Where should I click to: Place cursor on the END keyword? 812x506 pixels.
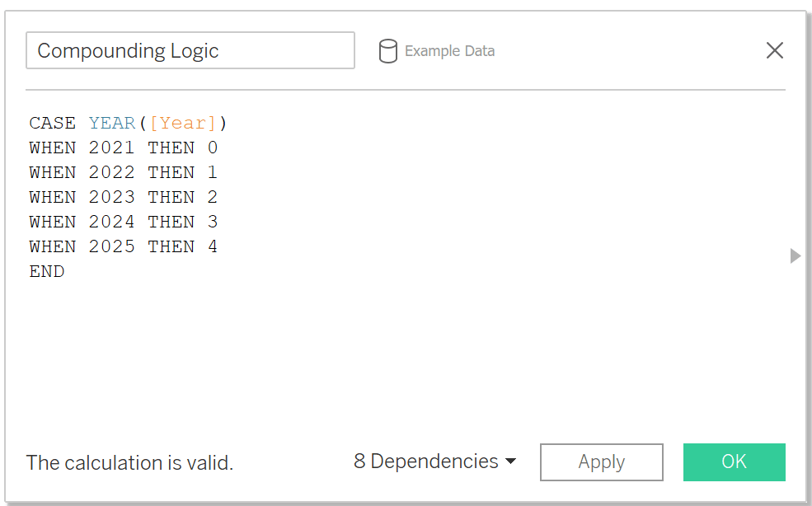pos(47,271)
